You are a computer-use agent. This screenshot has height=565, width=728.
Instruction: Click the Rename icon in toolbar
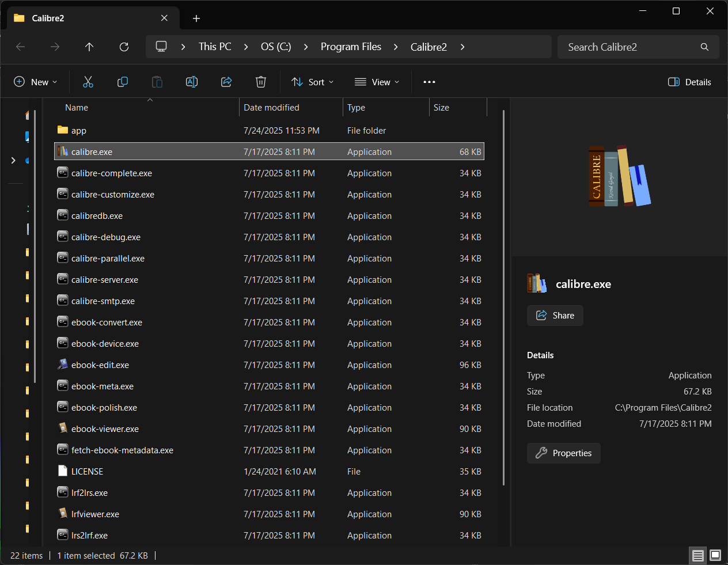coord(192,82)
